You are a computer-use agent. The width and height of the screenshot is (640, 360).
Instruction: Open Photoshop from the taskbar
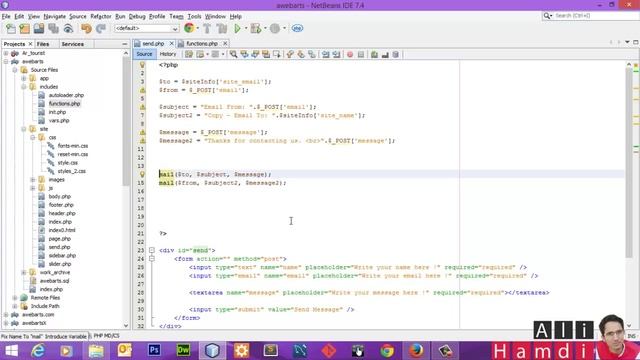tap(154, 350)
